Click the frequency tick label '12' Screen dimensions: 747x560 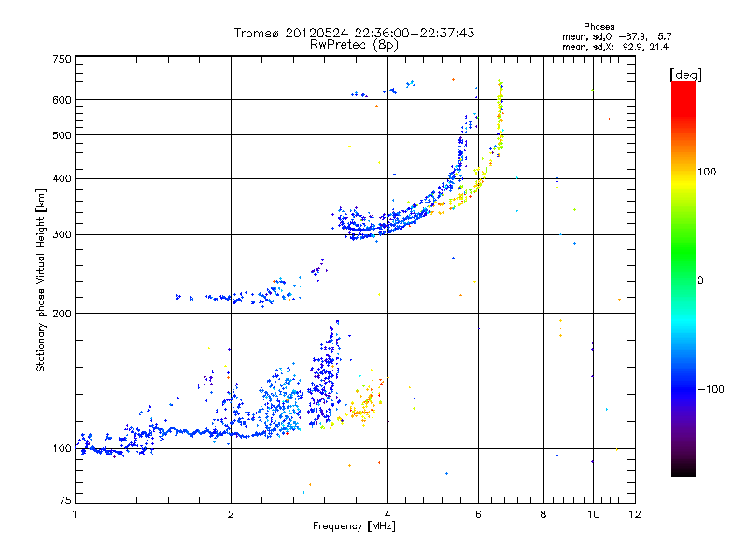click(635, 514)
